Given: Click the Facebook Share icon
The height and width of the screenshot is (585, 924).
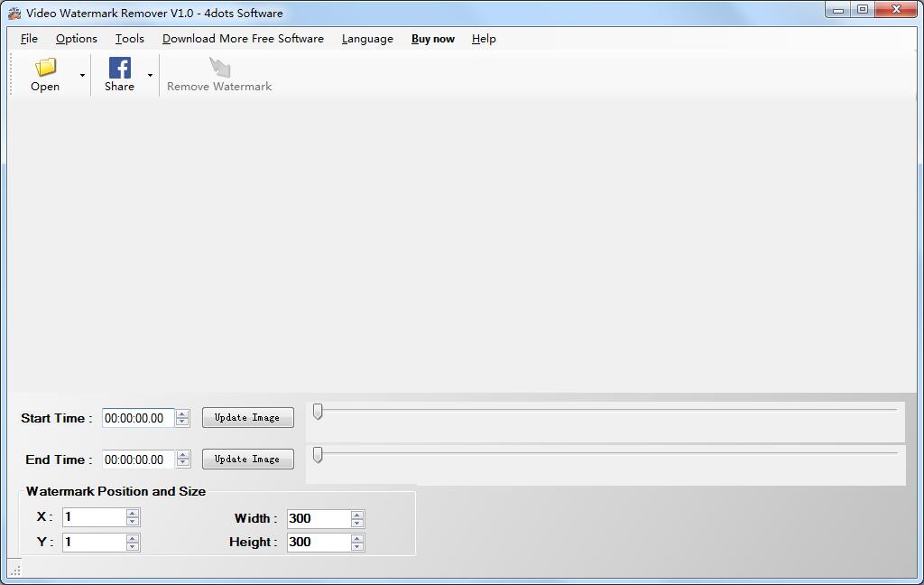Looking at the screenshot, I should point(119,68).
